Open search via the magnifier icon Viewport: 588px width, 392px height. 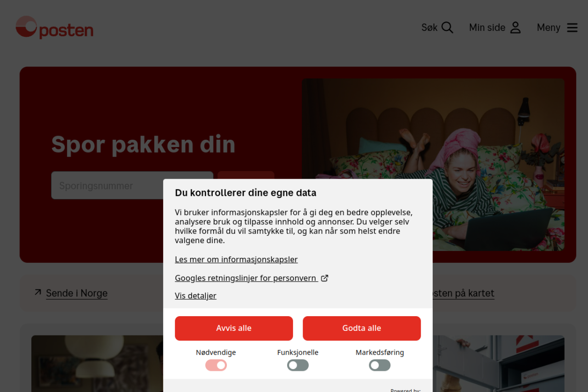tap(447, 28)
